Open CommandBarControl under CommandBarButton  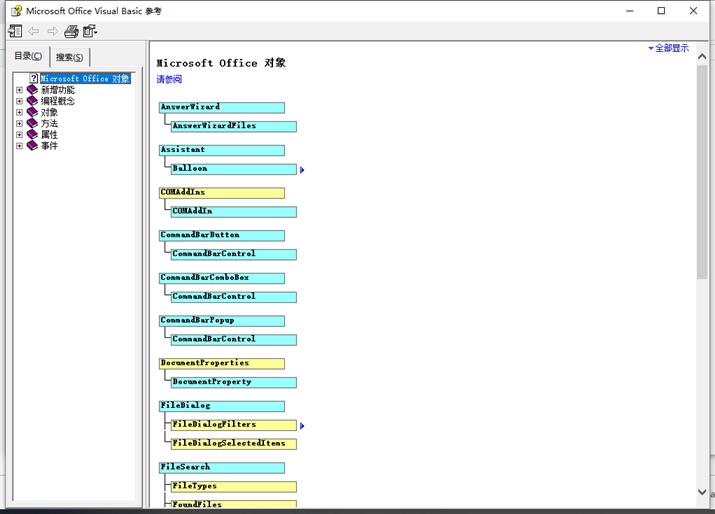[234, 254]
